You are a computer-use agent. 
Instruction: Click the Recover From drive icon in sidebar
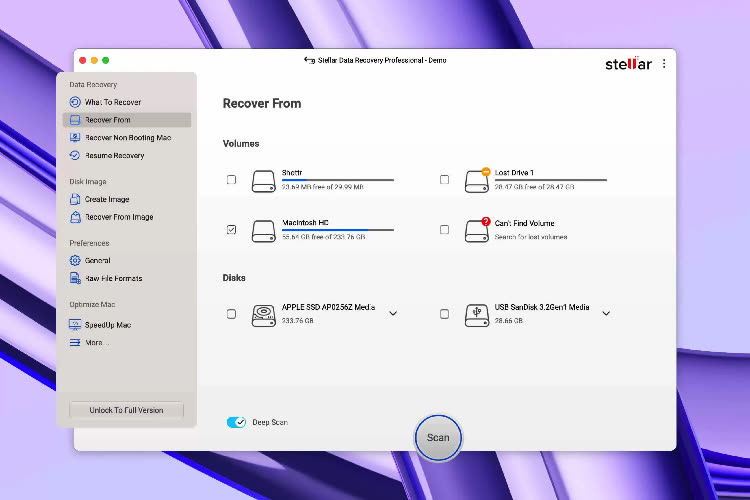point(75,120)
